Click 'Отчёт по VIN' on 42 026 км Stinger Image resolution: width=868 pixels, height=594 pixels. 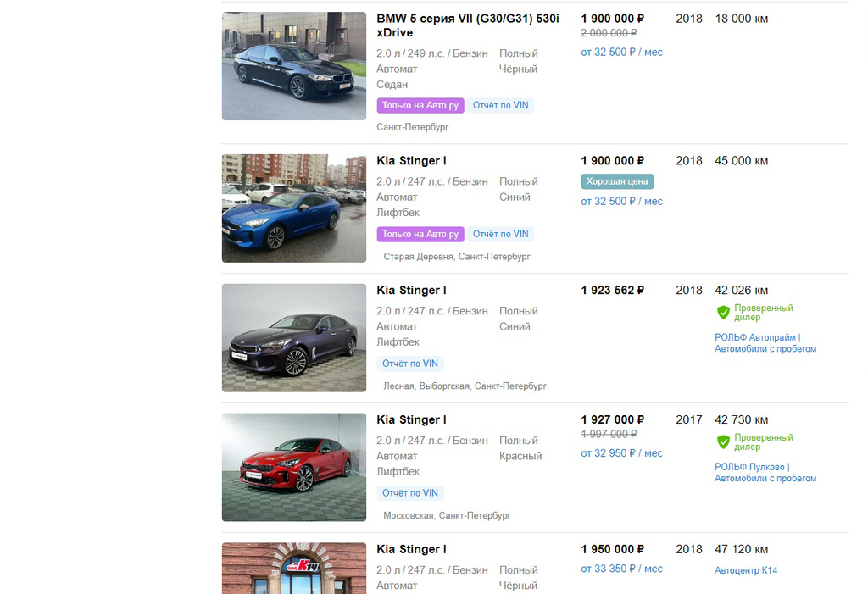[410, 364]
